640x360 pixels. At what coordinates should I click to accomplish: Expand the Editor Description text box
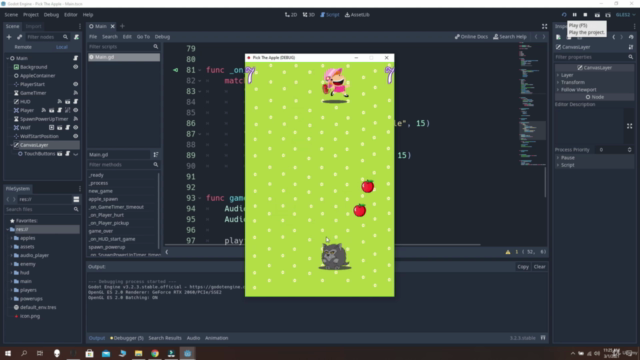click(x=629, y=126)
